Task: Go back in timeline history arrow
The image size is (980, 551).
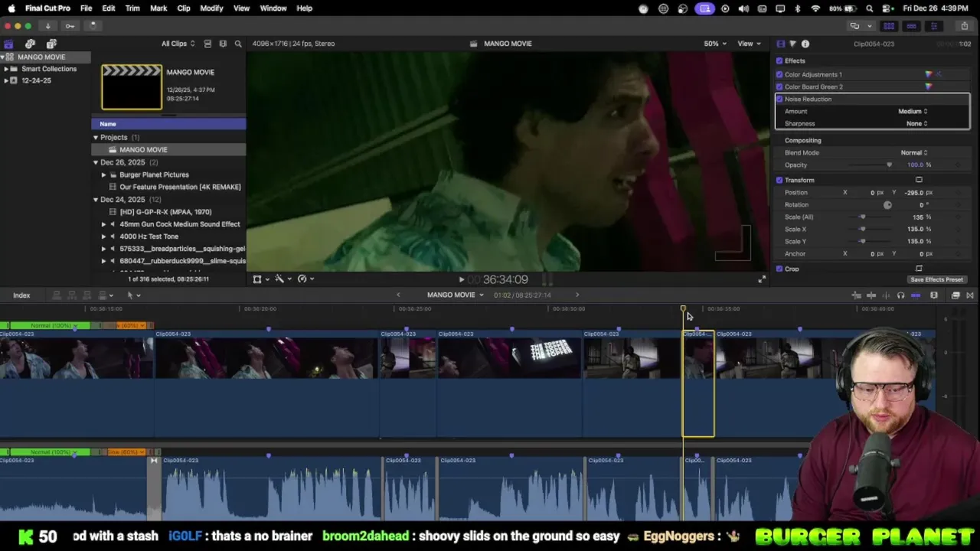Action: (x=398, y=295)
